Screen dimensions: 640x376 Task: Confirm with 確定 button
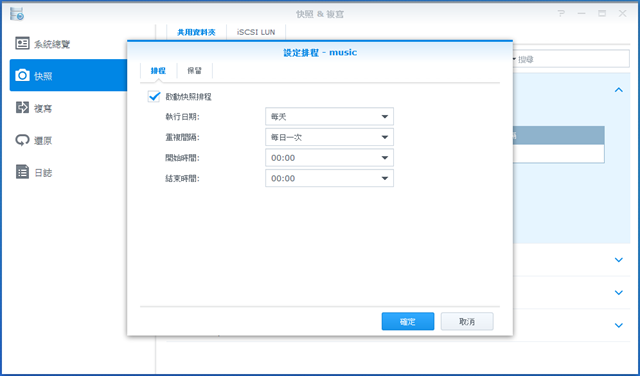pyautogui.click(x=408, y=321)
